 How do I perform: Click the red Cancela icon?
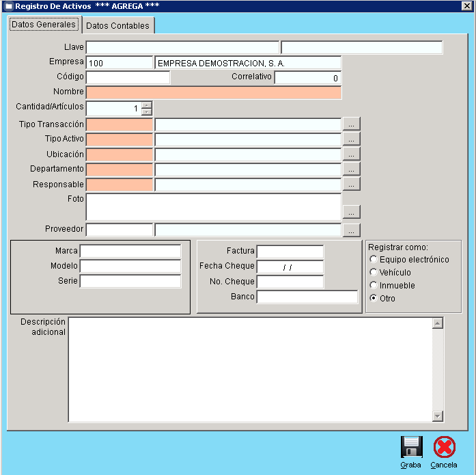click(444, 447)
